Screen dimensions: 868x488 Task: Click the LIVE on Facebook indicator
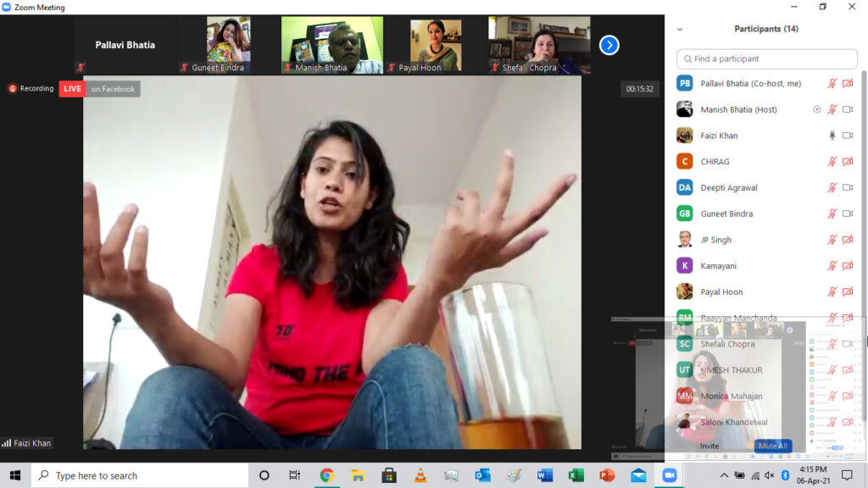(100, 89)
